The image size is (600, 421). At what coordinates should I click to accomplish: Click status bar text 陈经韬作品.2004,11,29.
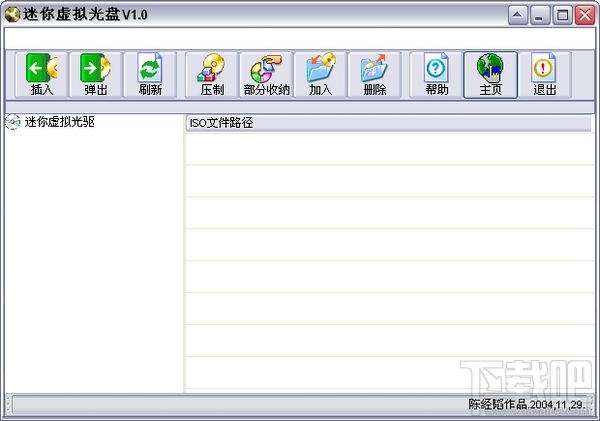[527, 405]
